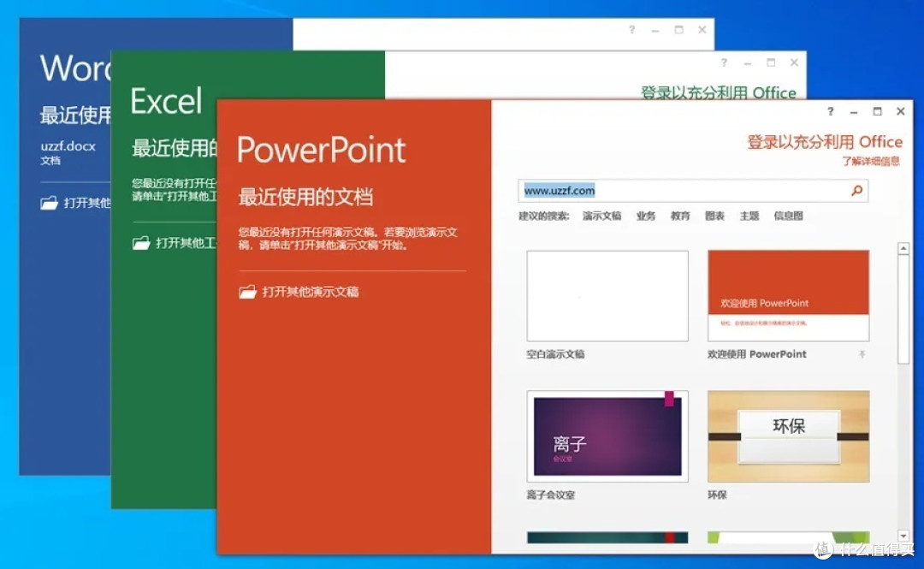Screen dimensions: 924x569
Task: Click Word window help question mark
Action: pyautogui.click(x=631, y=29)
